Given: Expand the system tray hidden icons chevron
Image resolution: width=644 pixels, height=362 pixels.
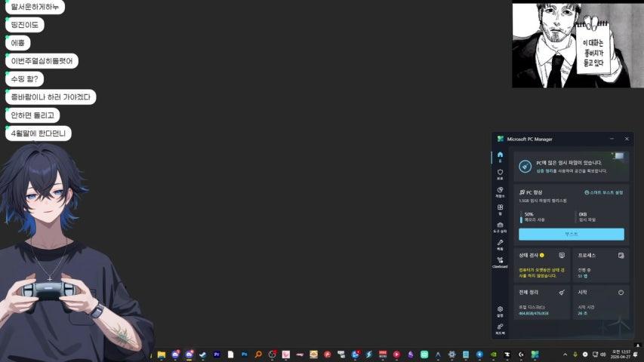Looking at the screenshot, I should [x=565, y=354].
